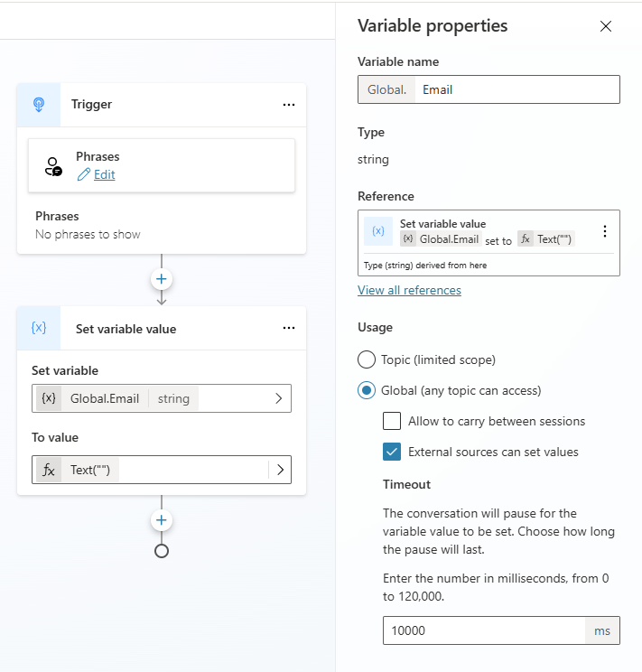Add a node below Set variable value
This screenshot has height=672, width=642.
(x=162, y=520)
